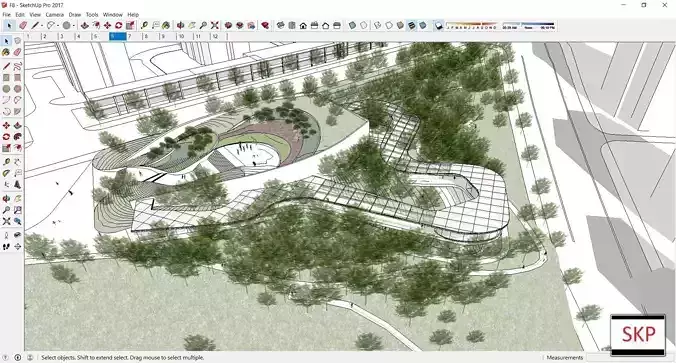The image size is (676, 363).
Task: Select the Zoom Window tool
Action: (17, 210)
